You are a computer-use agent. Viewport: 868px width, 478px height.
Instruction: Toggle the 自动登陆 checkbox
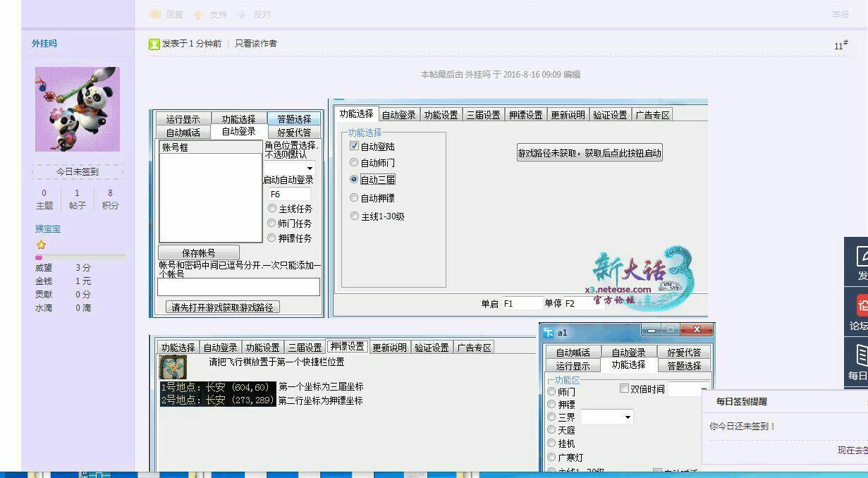(355, 146)
